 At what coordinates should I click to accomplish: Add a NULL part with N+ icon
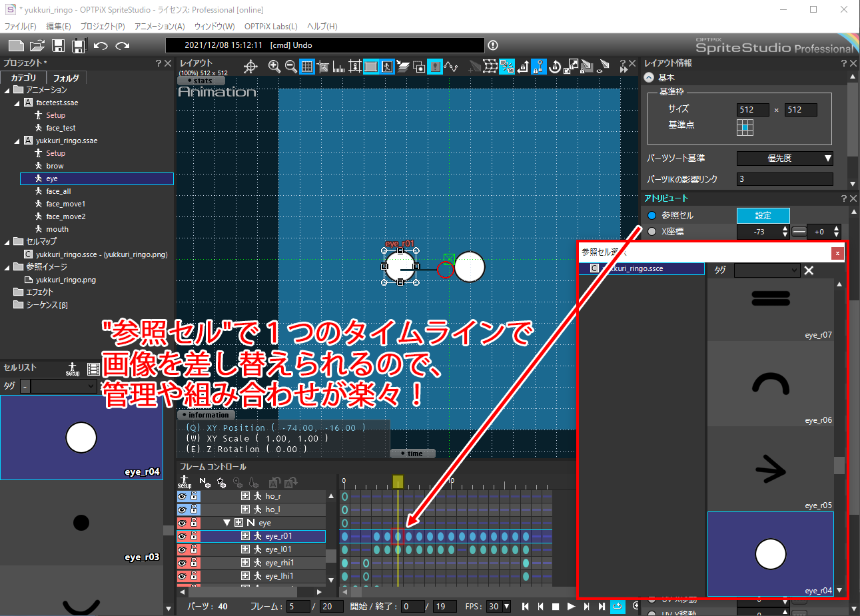(x=205, y=482)
